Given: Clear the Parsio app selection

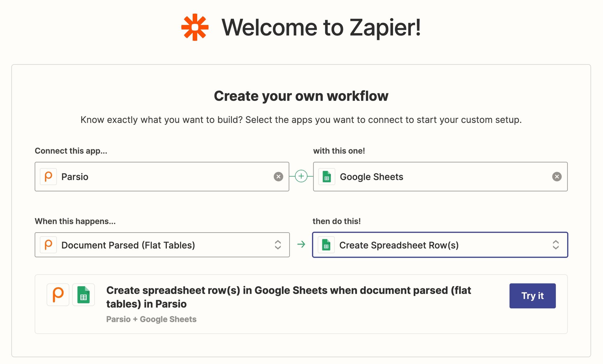Looking at the screenshot, I should (278, 177).
